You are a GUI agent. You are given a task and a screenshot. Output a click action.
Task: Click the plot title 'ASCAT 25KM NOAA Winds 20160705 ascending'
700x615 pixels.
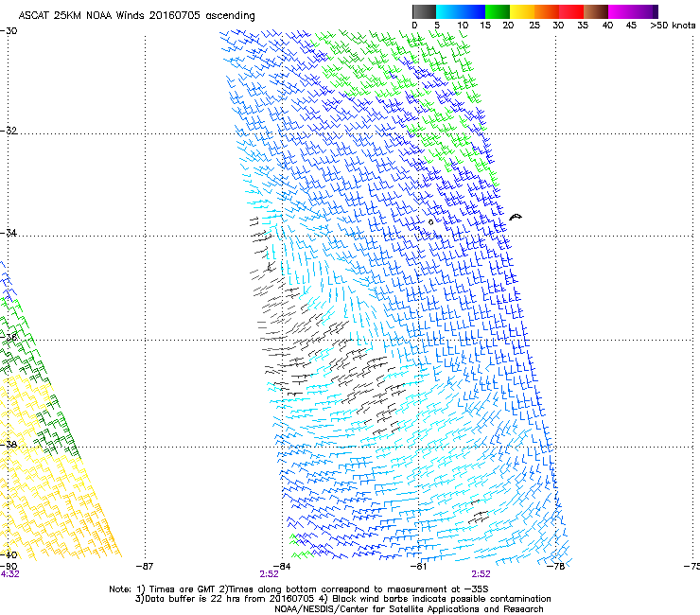tap(136, 16)
